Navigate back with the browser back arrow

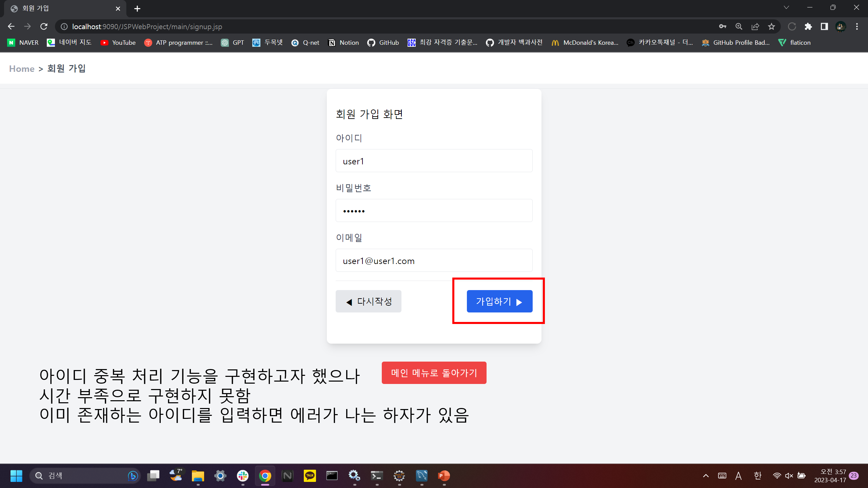coord(11,26)
